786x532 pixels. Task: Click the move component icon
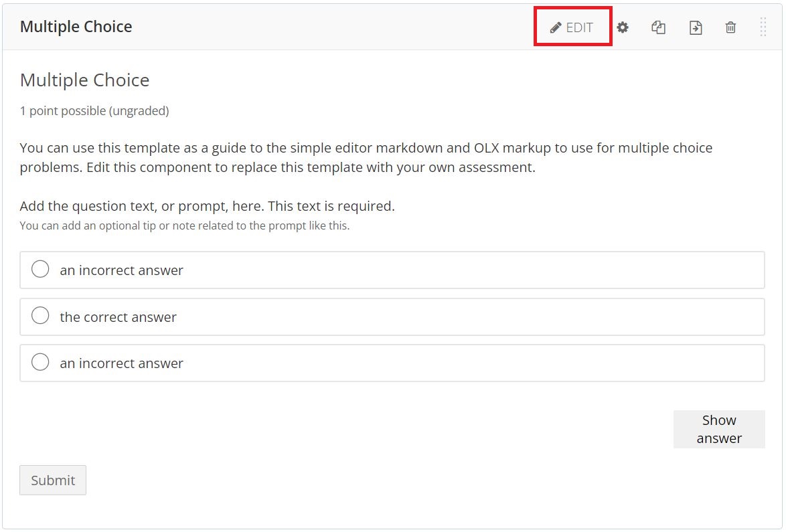[x=696, y=27]
